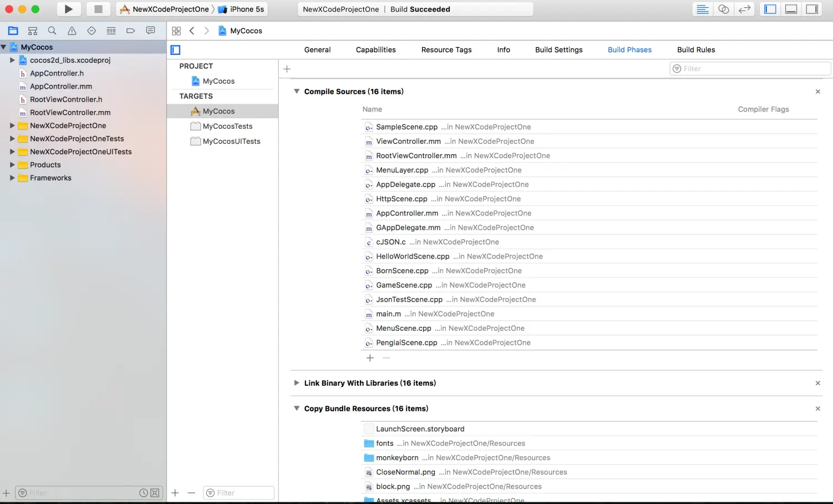Add a new file in navigator
833x504 pixels.
pos(6,493)
